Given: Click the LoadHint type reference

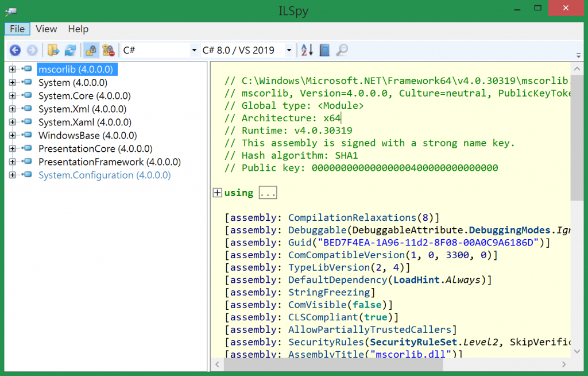Looking at the screenshot, I should click(x=416, y=279).
